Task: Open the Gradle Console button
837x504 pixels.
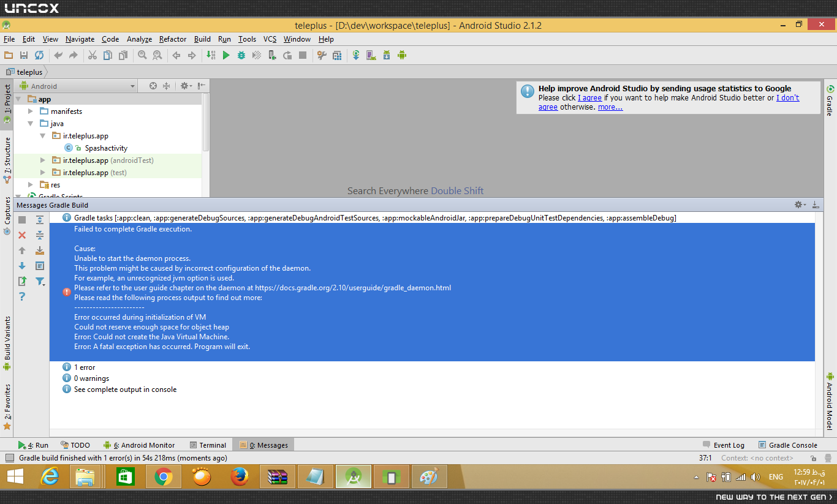Action: click(788, 445)
